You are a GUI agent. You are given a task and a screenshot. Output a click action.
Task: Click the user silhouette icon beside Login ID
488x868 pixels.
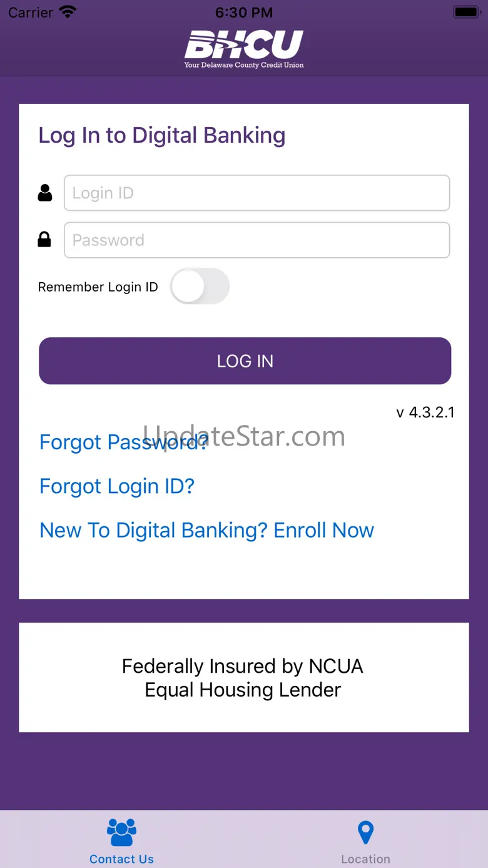[45, 193]
